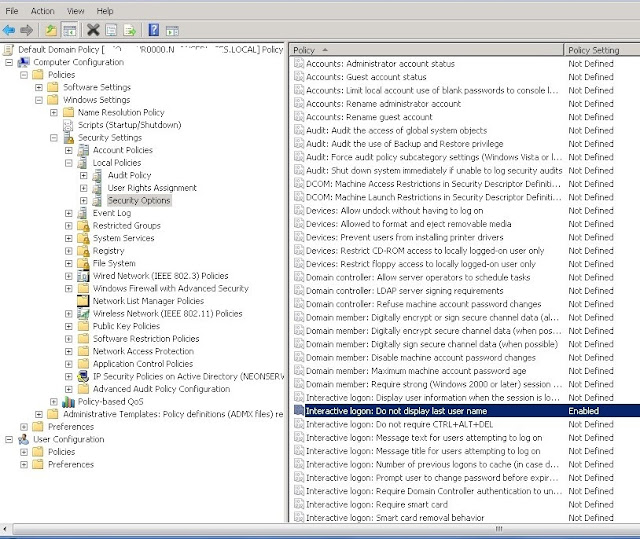
Task: Click the Export List toolbar icon
Action: pos(129,30)
